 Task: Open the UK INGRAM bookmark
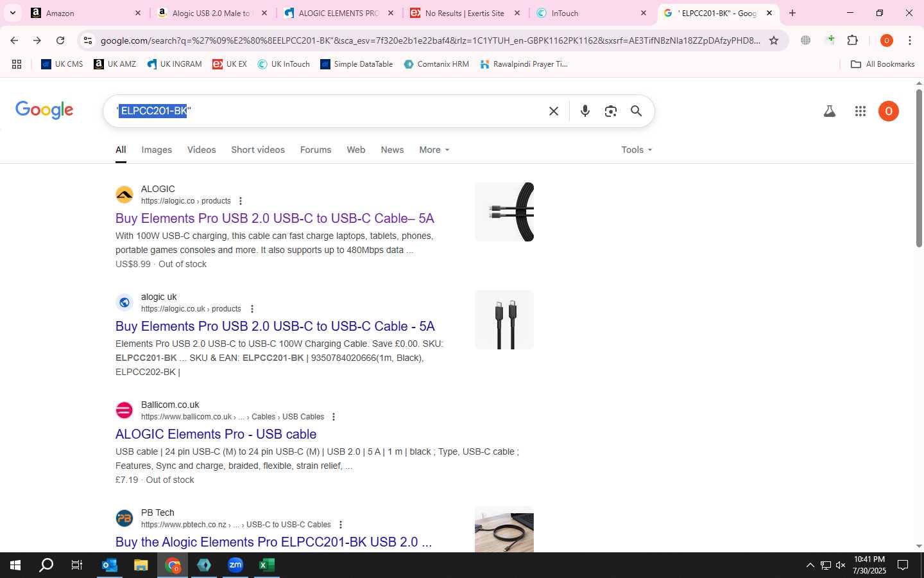pyautogui.click(x=175, y=64)
